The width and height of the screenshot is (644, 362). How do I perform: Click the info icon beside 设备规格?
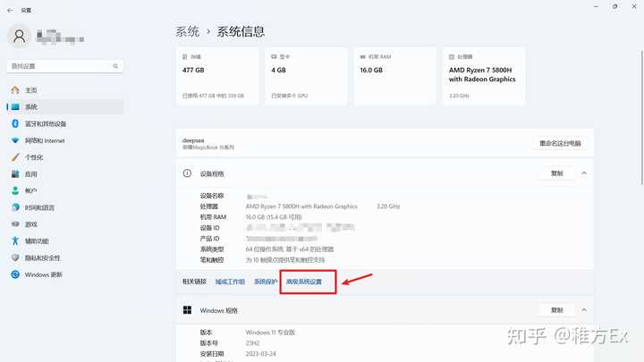(x=187, y=173)
